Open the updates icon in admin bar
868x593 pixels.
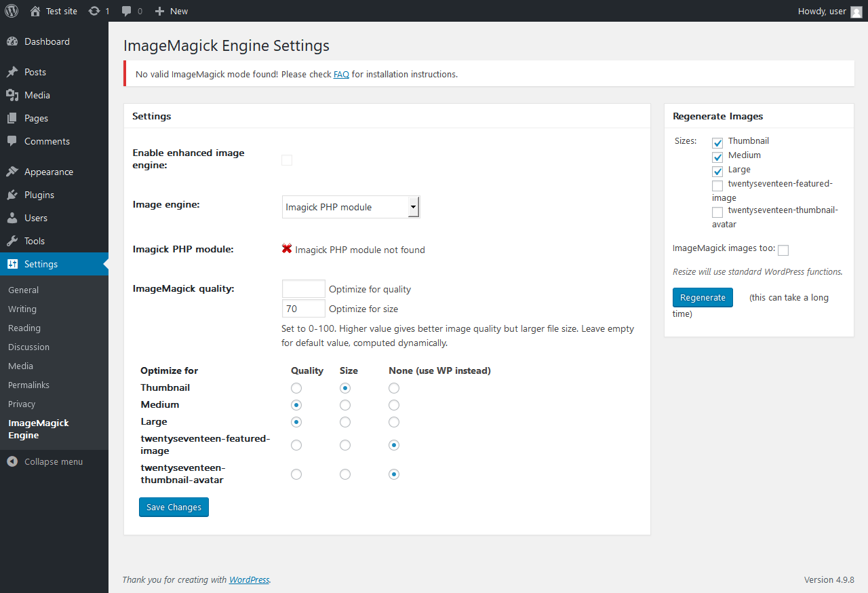coord(94,11)
